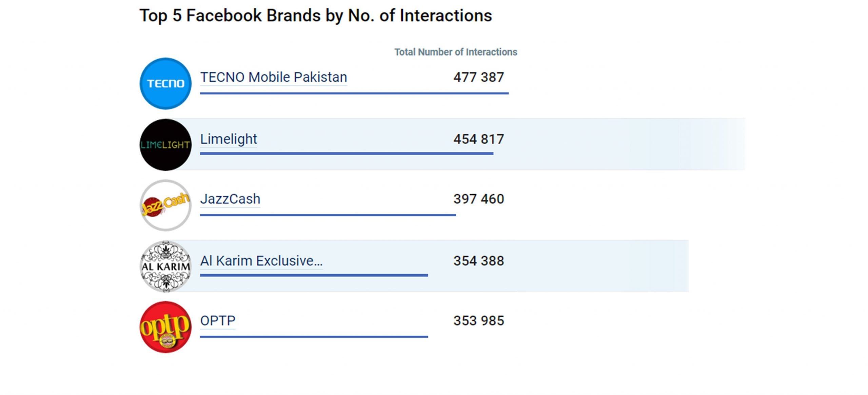
Task: Click the JazzCash interactions progress bar
Action: tap(328, 215)
